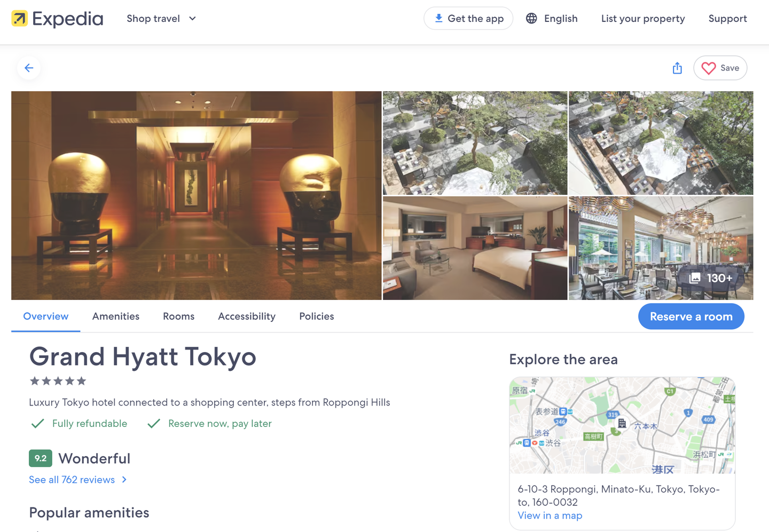Open the guest room bedroom photo

[x=475, y=248]
